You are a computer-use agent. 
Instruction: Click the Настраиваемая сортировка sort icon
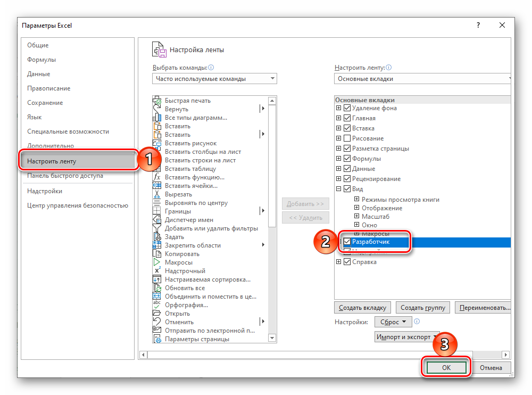(x=157, y=279)
